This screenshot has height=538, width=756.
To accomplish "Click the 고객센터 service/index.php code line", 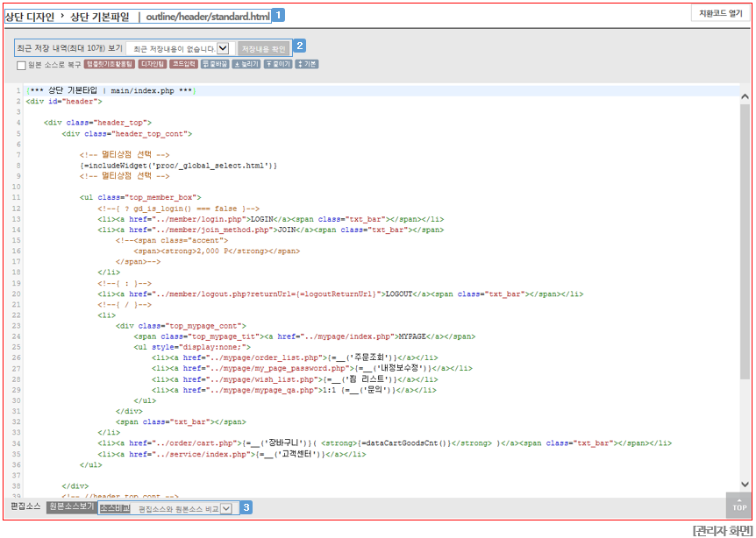I will pyautogui.click(x=232, y=454).
